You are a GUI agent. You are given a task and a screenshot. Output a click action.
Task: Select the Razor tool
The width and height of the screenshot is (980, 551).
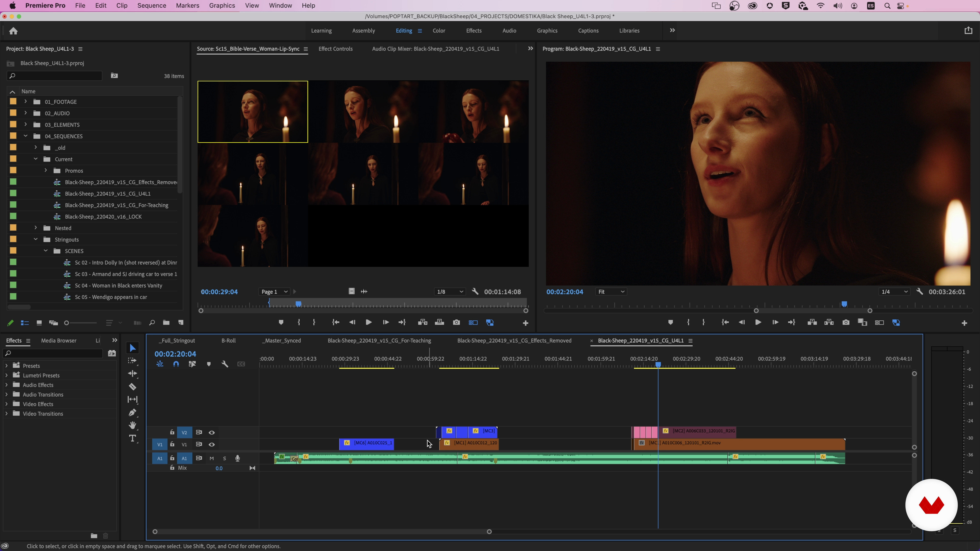pos(132,387)
